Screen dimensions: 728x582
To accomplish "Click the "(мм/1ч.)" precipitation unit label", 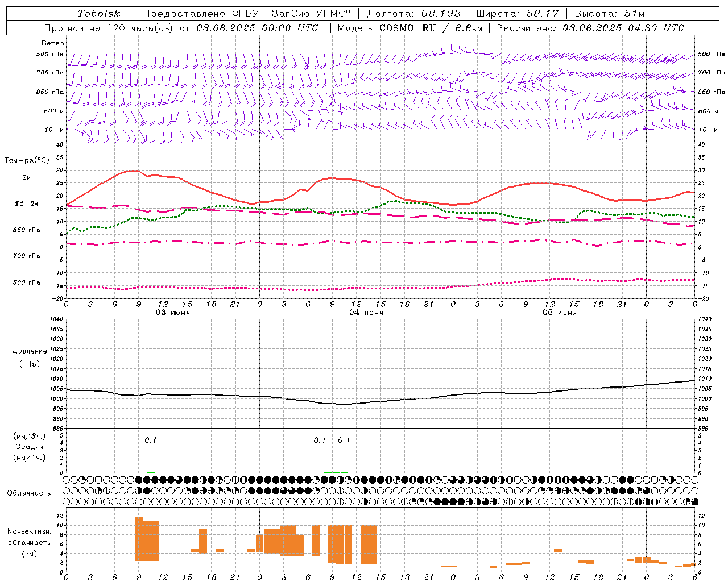I will [30, 458].
